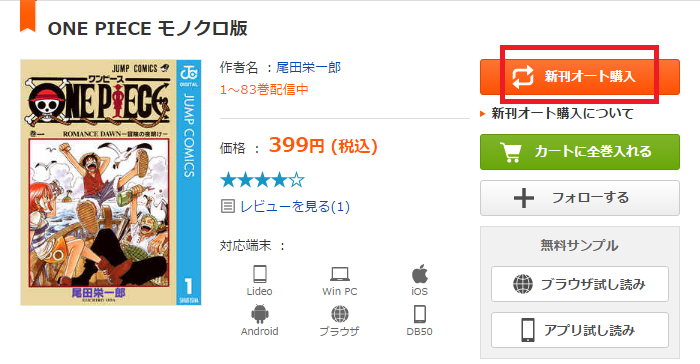This screenshot has width=700, height=364.
Task: Click the cycle arrows icon on auto-purchase button
Action: coord(522,77)
